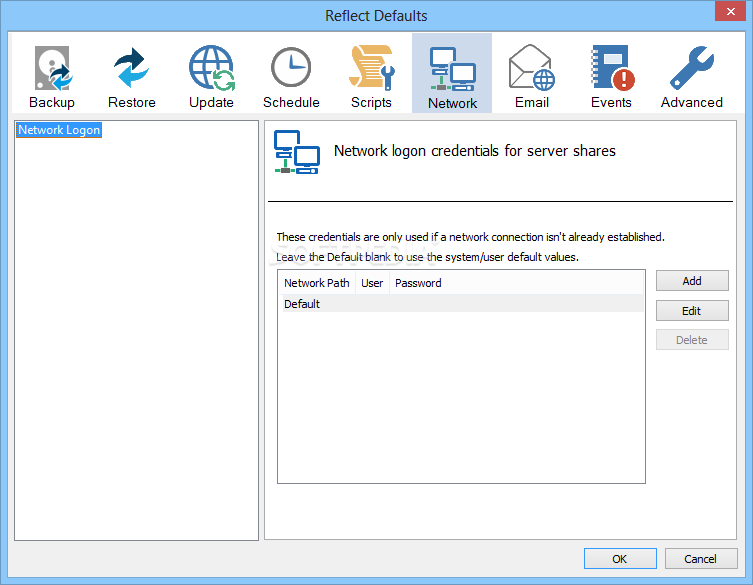This screenshot has height=585, width=753.
Task: Open the Schedule clock icon
Action: pos(291,68)
